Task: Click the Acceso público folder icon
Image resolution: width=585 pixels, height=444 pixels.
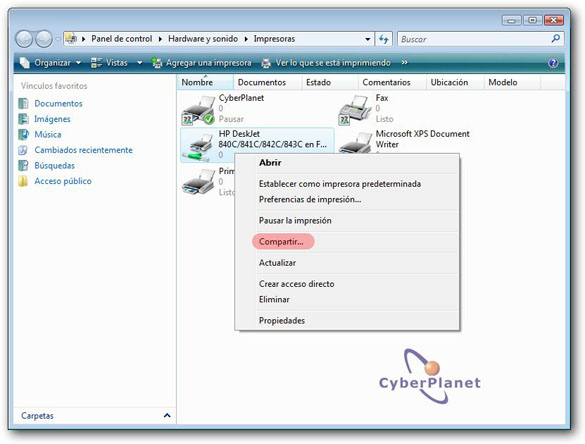Action: click(x=23, y=181)
